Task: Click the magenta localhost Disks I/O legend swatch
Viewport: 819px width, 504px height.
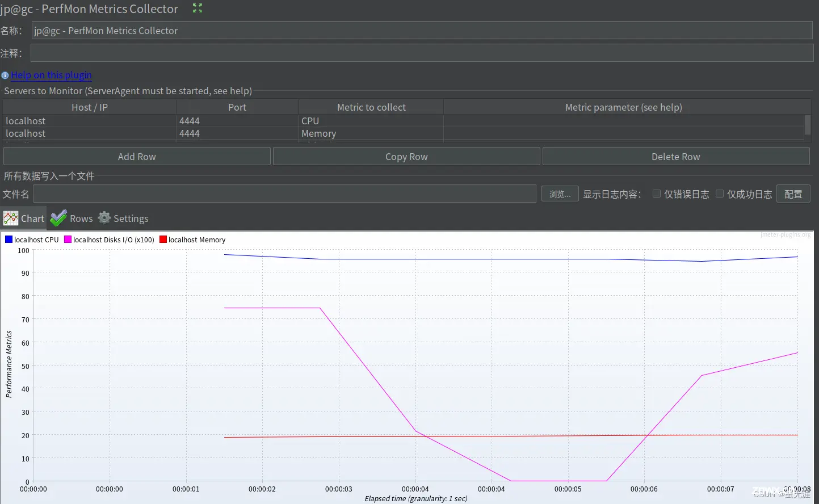Action: pyautogui.click(x=68, y=240)
